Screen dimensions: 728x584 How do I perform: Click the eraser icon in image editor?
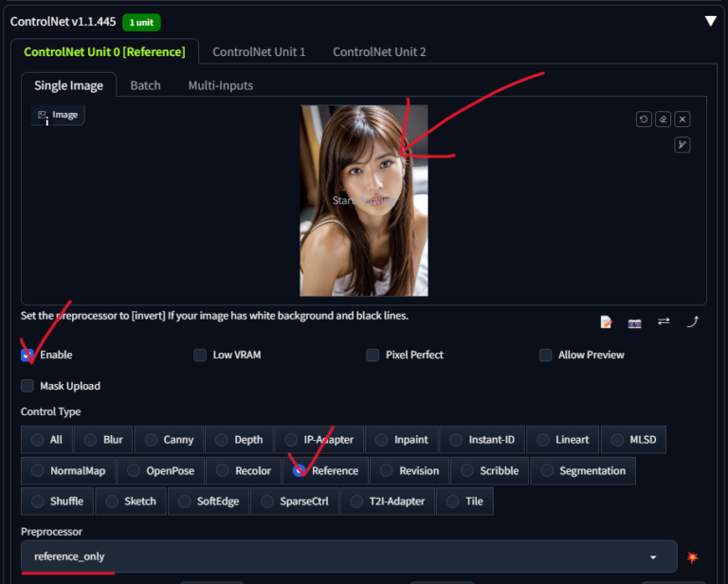pyautogui.click(x=663, y=119)
